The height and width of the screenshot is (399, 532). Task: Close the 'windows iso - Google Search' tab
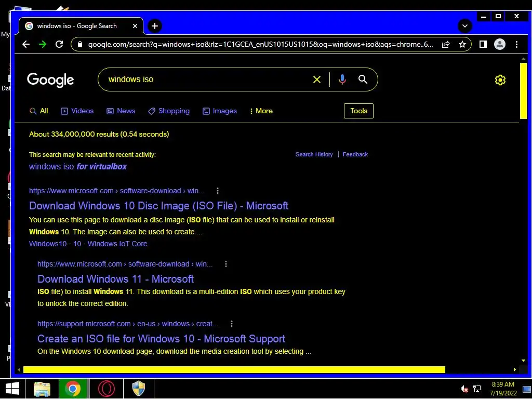point(135,26)
